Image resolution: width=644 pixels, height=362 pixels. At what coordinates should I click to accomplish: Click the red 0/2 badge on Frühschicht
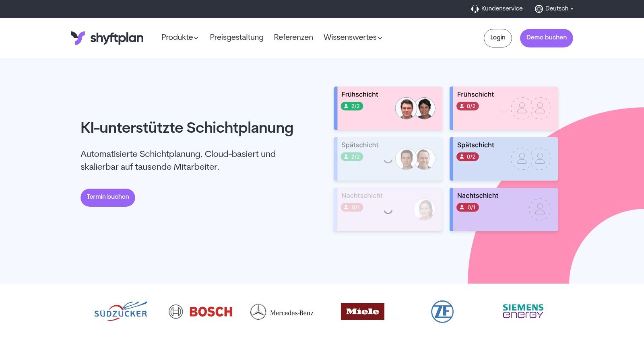pos(468,106)
